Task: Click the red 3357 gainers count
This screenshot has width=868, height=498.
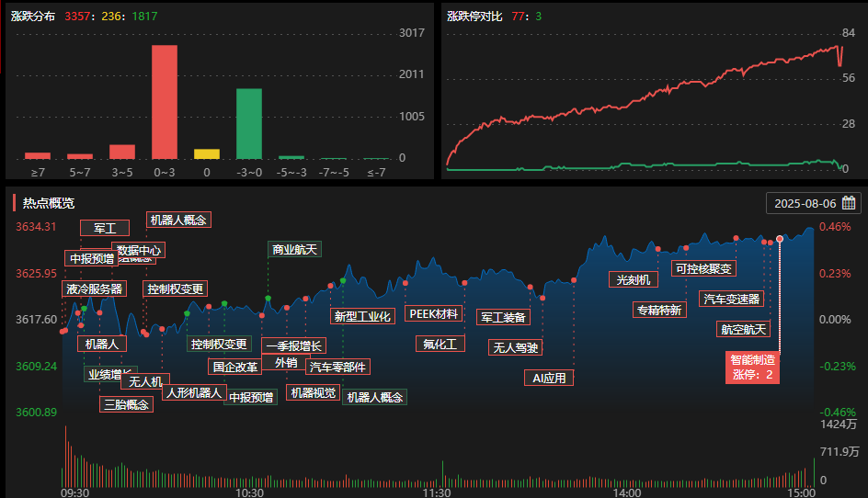Action: pos(77,16)
